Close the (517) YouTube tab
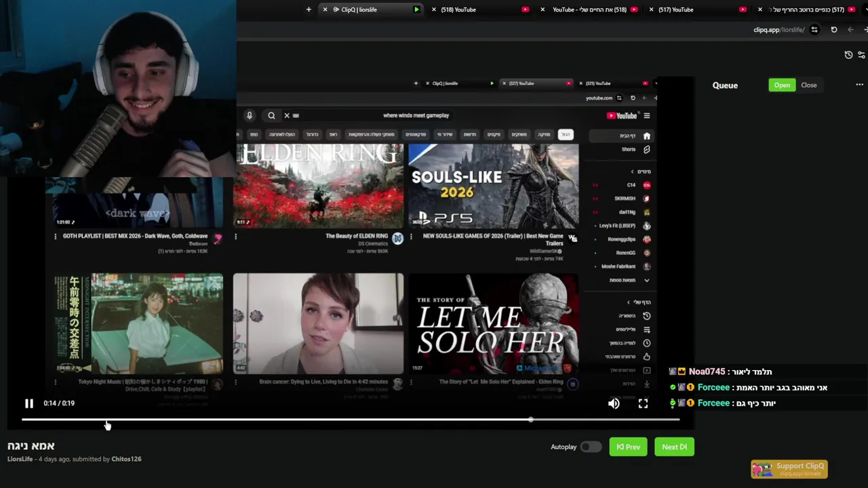The width and height of the screenshot is (868, 488). 651,9
